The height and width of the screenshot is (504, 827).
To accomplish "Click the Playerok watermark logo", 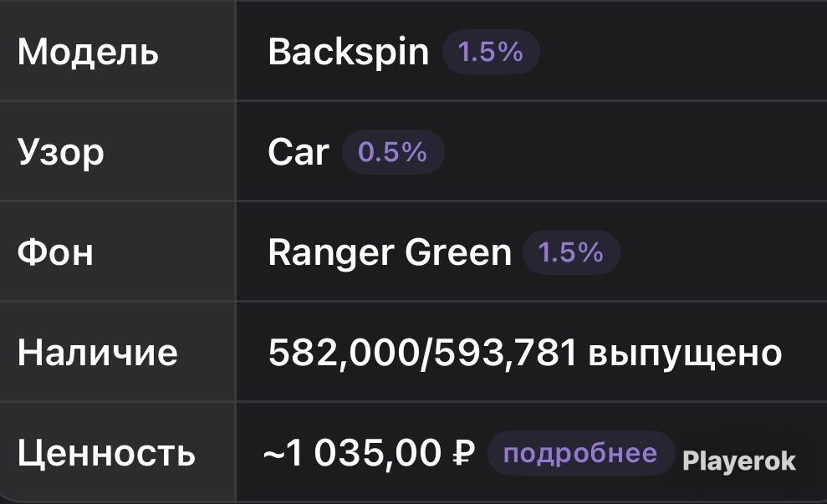I will coord(739,462).
